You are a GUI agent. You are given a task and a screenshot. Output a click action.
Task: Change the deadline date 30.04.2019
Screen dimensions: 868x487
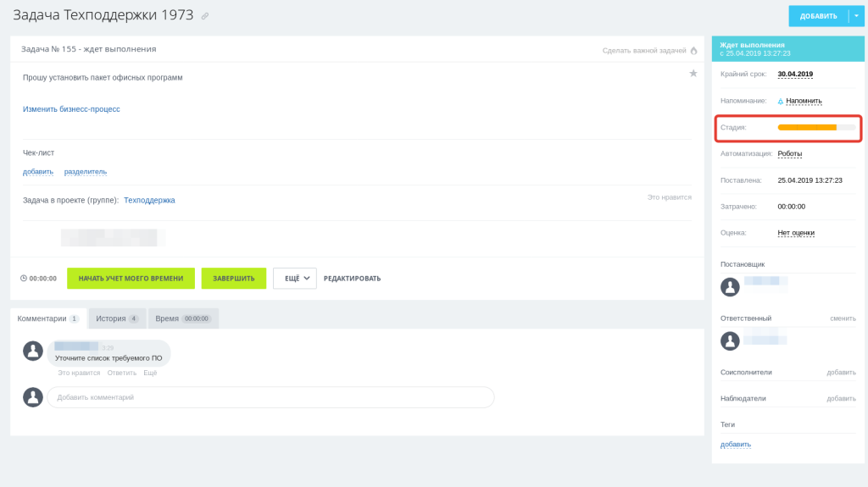(795, 75)
